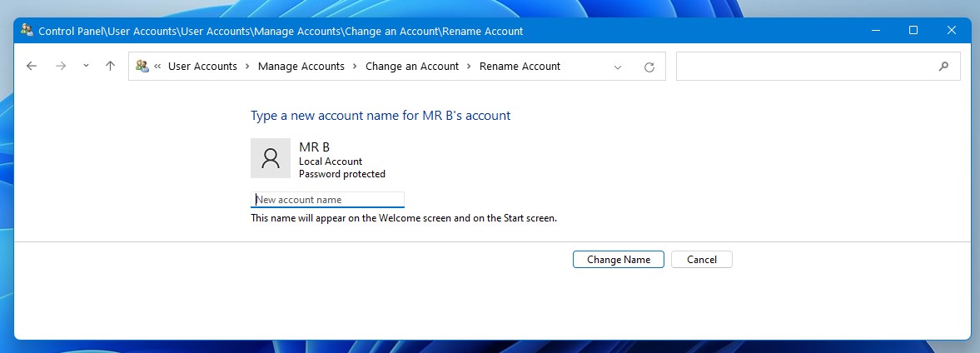Click the User Accounts icon in address bar

point(142,67)
